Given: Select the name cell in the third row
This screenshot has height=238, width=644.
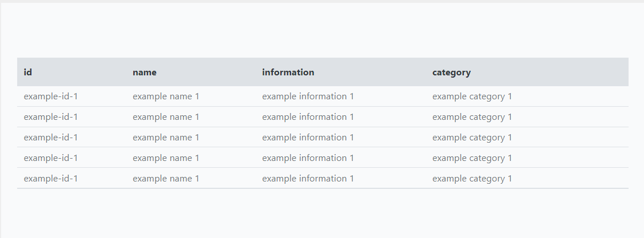Looking at the screenshot, I should pos(166,138).
